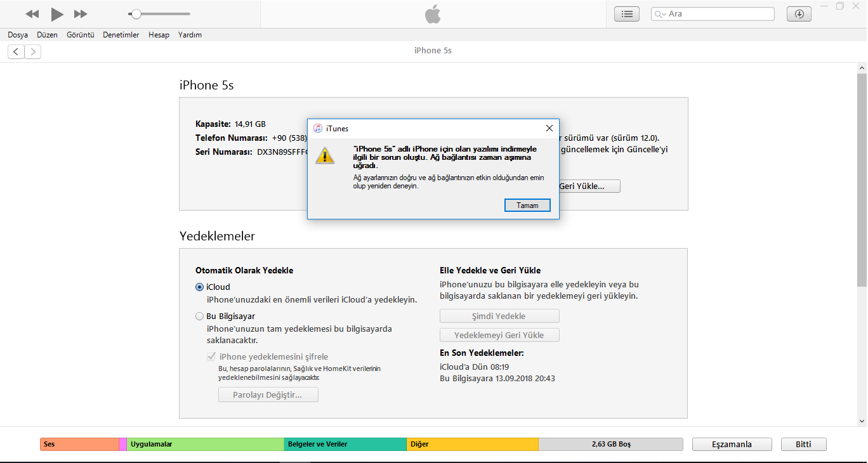This screenshot has width=868, height=463.
Task: Open the Görüntü menu
Action: (x=81, y=35)
